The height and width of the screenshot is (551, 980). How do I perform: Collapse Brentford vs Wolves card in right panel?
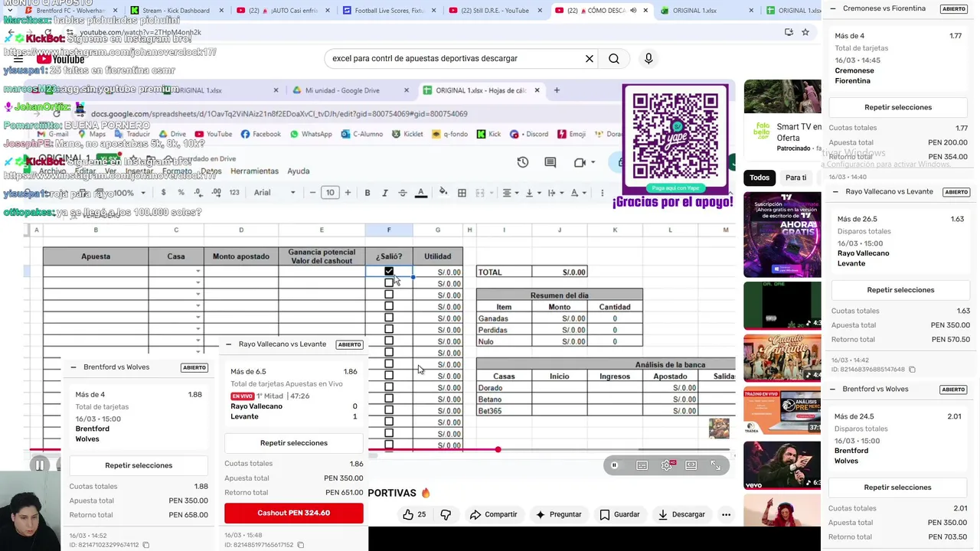(x=834, y=390)
